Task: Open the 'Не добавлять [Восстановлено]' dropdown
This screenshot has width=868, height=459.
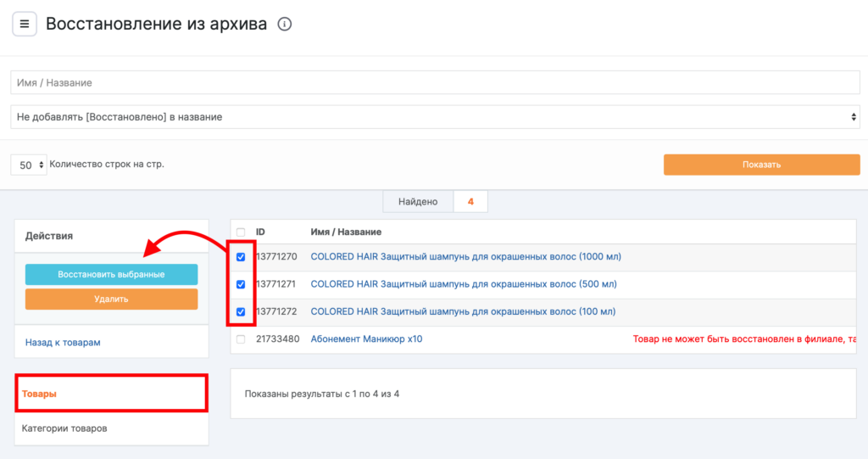Action: [x=435, y=117]
